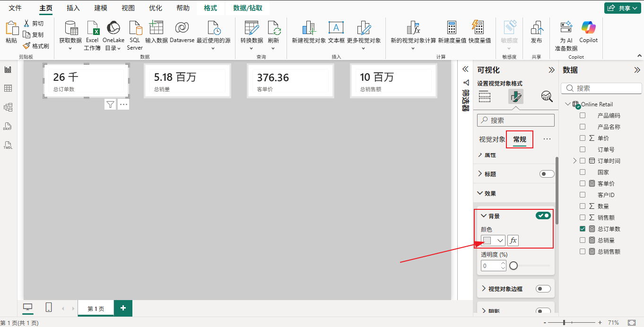Insert a 文本框 text box

tap(336, 32)
